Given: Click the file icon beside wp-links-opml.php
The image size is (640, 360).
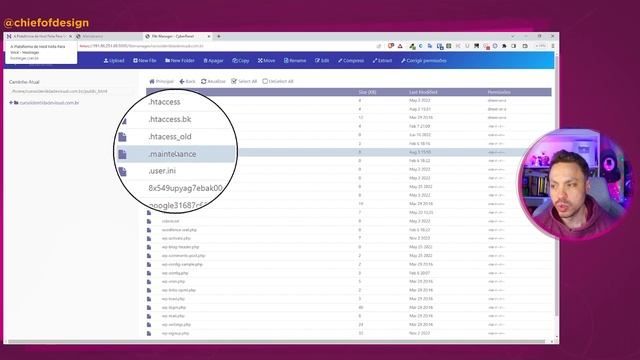Looking at the screenshot, I should click(x=149, y=290).
